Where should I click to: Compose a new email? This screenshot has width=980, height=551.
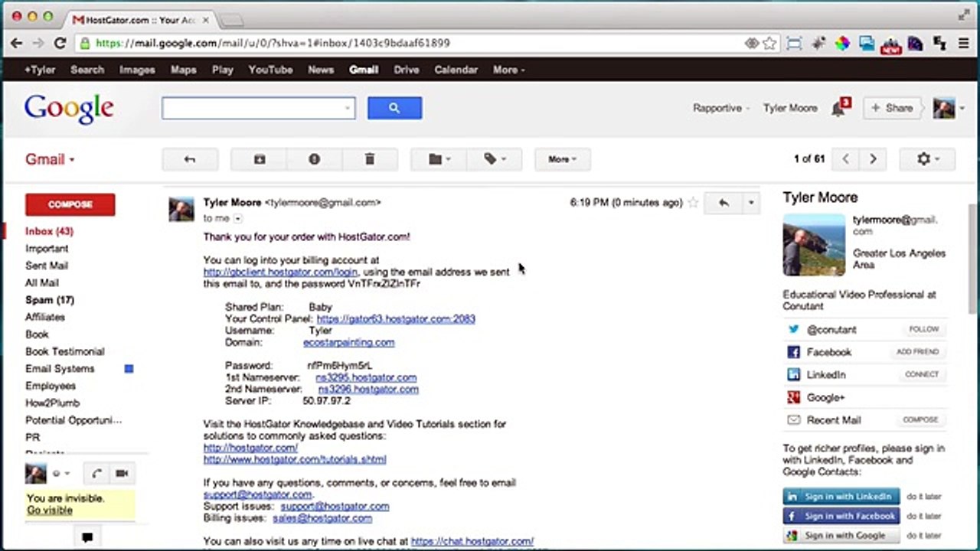[70, 204]
